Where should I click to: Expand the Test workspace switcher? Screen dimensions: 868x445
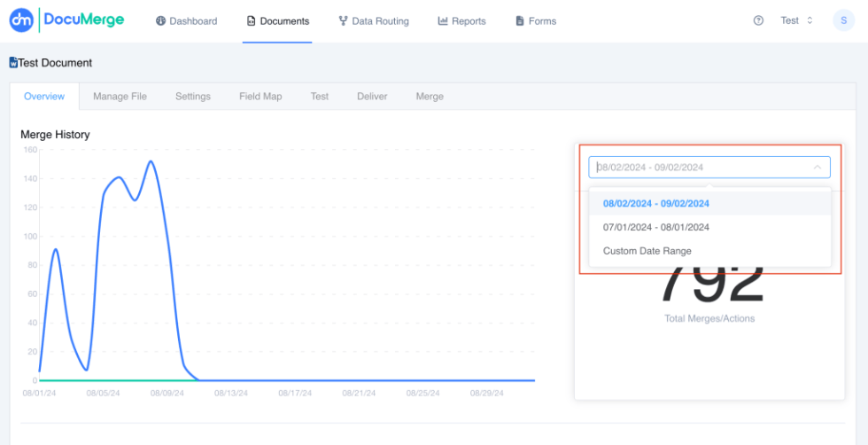(x=796, y=20)
